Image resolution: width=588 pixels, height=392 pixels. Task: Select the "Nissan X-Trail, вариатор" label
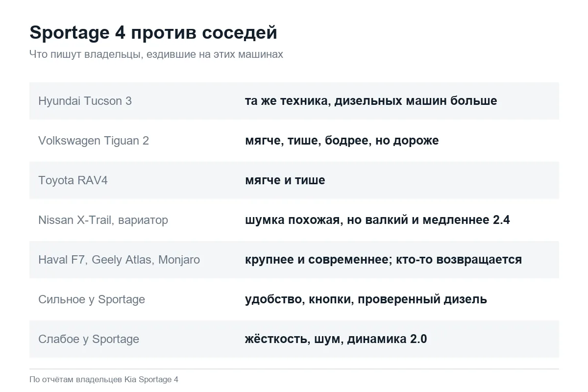coord(103,220)
